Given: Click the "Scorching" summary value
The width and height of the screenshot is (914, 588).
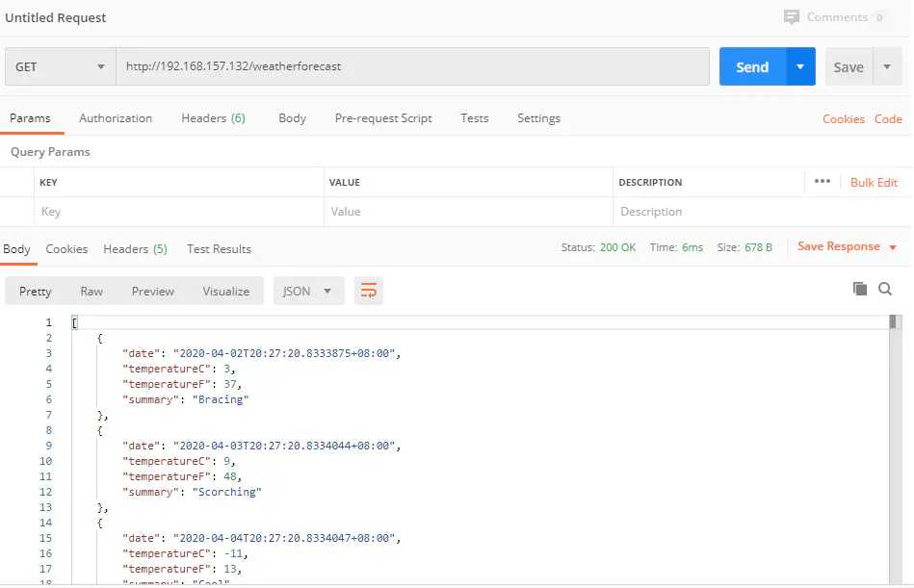Looking at the screenshot, I should coord(226,492).
